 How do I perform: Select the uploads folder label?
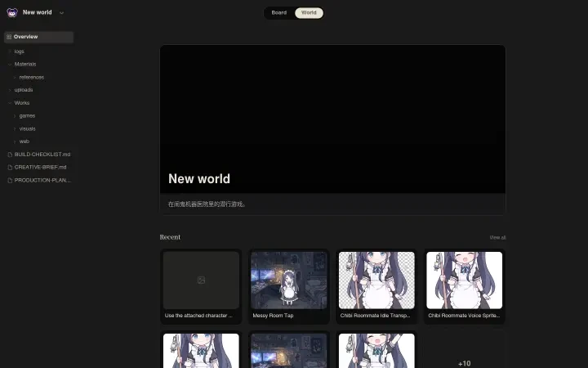[x=24, y=90]
